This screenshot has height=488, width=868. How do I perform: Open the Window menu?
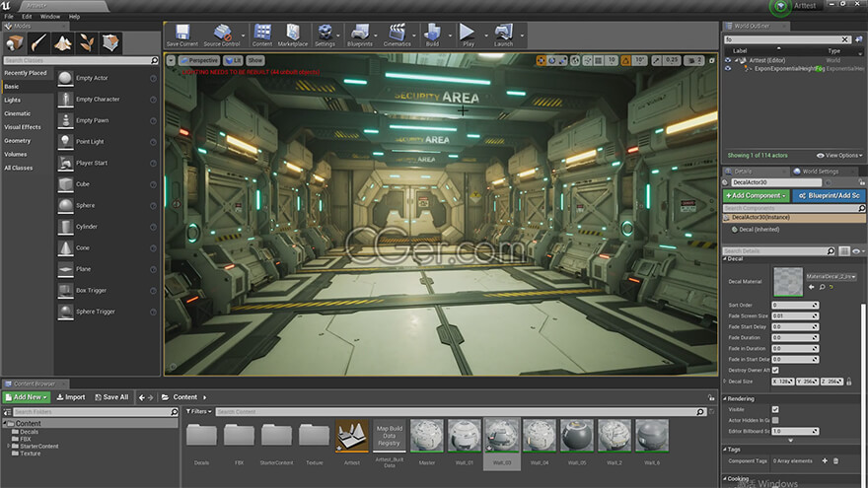50,17
